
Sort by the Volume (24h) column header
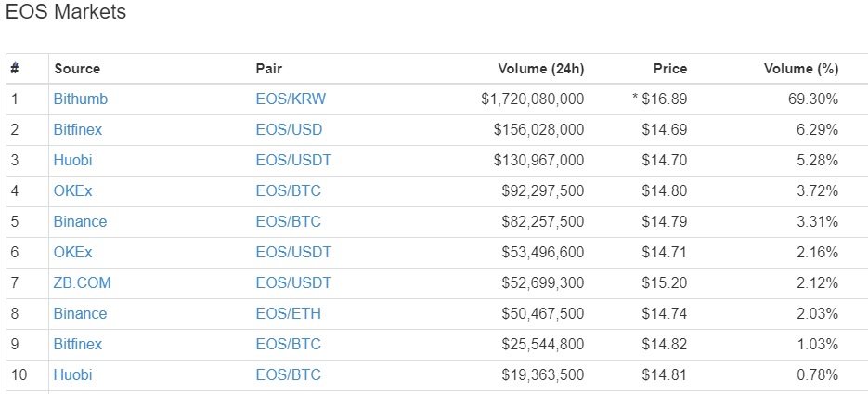(x=541, y=69)
